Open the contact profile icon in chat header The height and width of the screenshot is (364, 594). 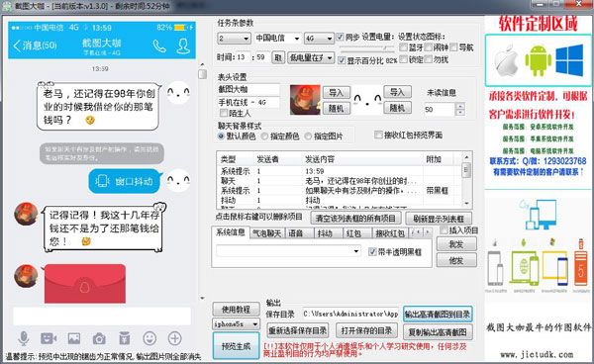183,46
